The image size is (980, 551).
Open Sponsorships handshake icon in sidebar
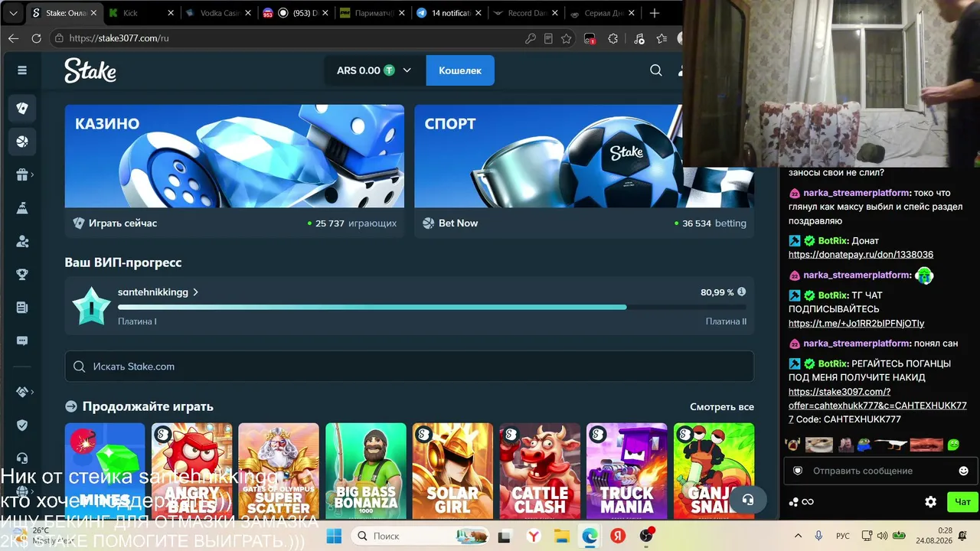(22, 392)
